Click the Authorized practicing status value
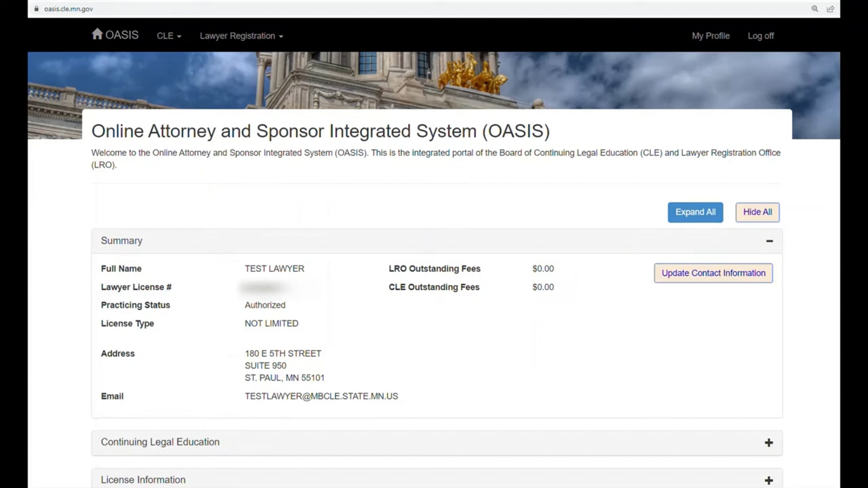The image size is (868, 488). click(265, 305)
